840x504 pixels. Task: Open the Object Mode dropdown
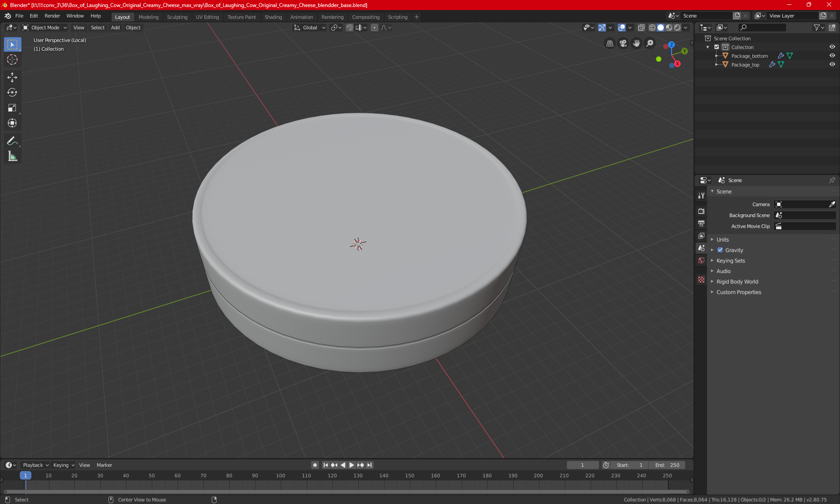(x=45, y=28)
